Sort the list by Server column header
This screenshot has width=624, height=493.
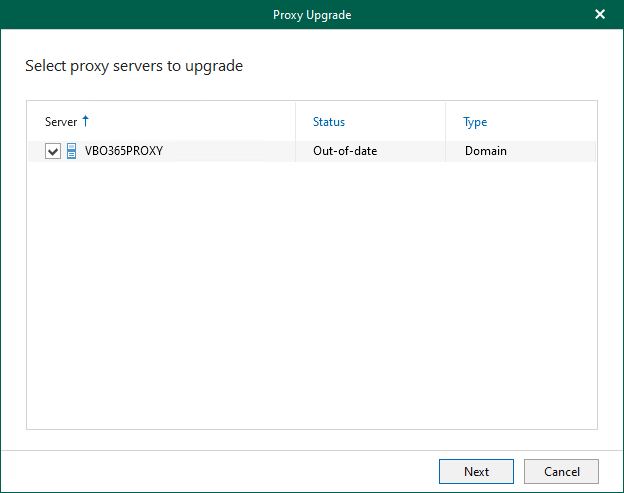[x=60, y=122]
